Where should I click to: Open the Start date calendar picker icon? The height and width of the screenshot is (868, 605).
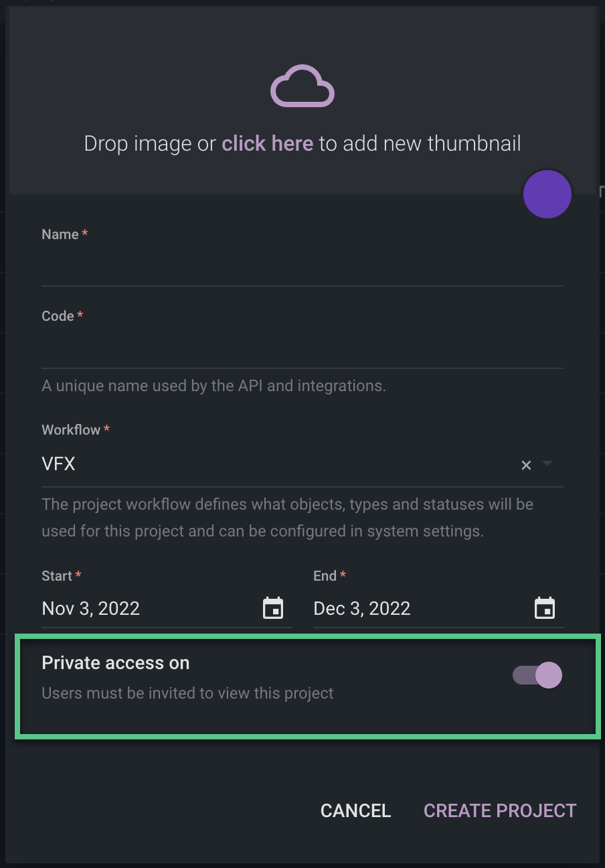[273, 608]
